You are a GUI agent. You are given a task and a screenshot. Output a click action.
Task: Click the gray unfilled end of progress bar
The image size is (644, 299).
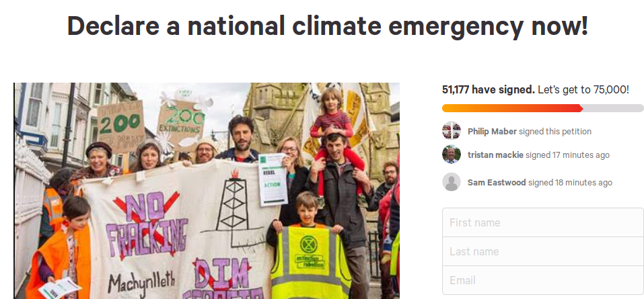[613, 108]
